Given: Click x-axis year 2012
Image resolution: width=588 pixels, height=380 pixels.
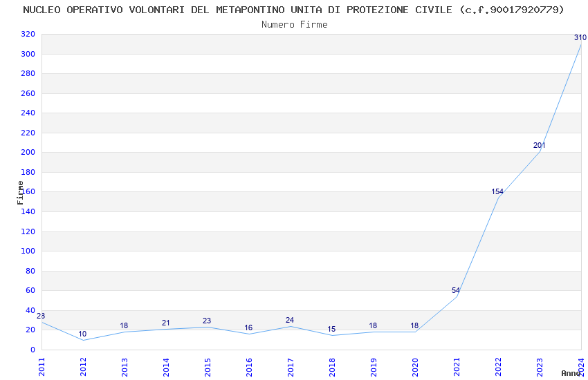Looking at the screenshot, I should [x=83, y=367].
